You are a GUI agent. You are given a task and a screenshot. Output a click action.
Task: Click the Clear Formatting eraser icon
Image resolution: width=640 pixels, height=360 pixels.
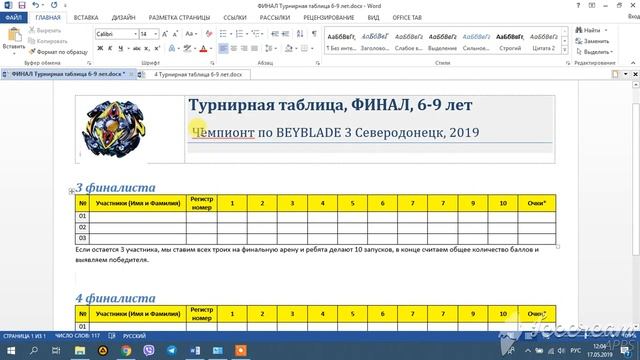[x=209, y=34]
